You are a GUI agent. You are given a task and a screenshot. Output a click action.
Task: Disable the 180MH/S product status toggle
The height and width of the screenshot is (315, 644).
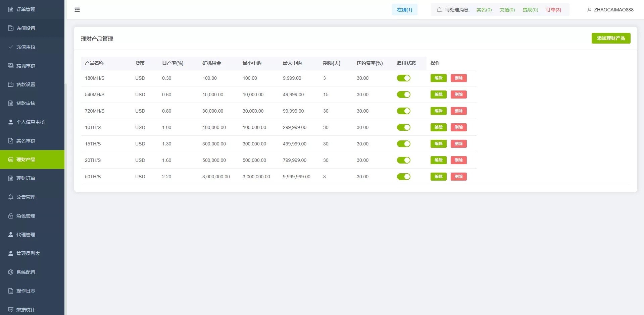tap(403, 78)
